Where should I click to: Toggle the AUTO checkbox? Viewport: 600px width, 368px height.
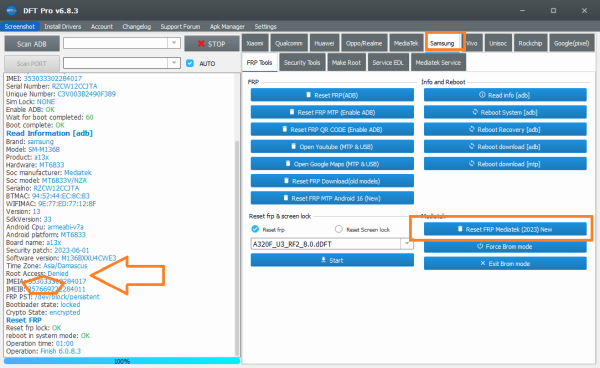(190, 63)
